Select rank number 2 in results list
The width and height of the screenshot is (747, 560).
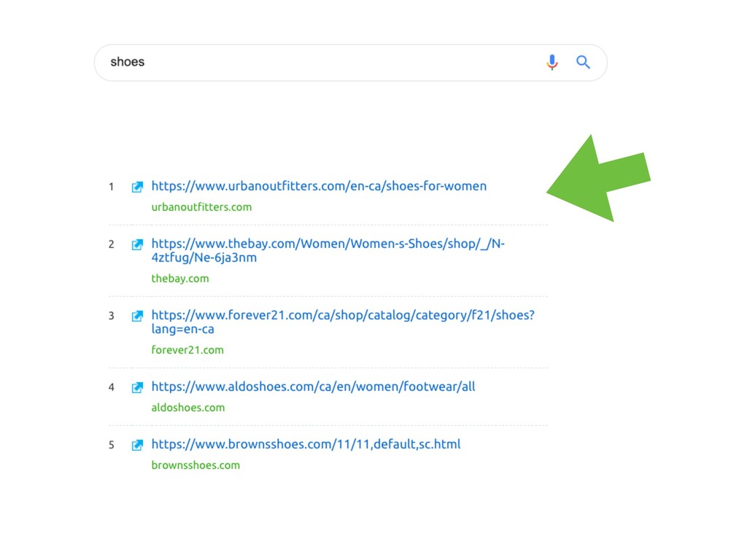(112, 244)
